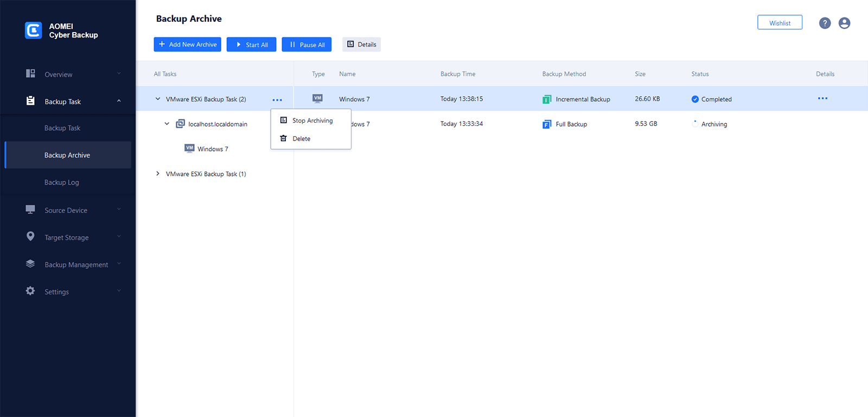The image size is (868, 417).
Task: Choose Stop Archiving from the context menu
Action: (312, 121)
